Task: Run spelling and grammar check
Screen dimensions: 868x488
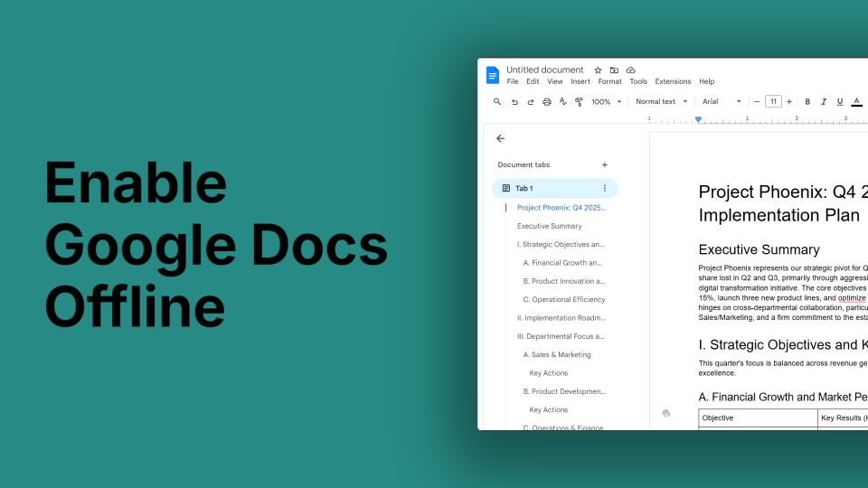Action: tap(563, 102)
